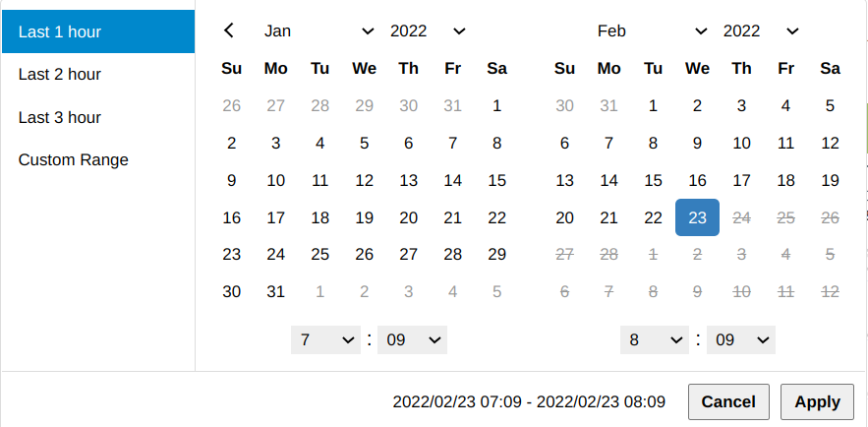Screen dimensions: 868x427
Task: Select February 14 in right calendar
Action: click(608, 180)
